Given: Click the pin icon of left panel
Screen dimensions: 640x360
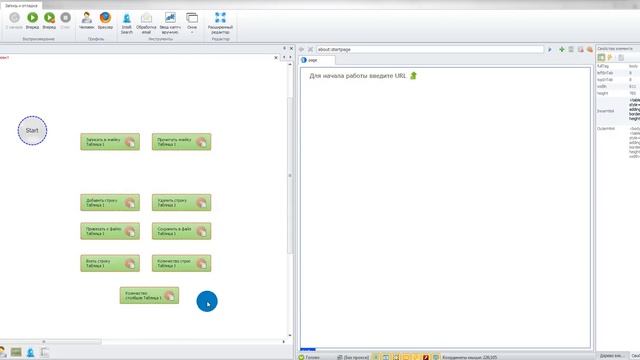Looking at the screenshot, I should [284, 48].
